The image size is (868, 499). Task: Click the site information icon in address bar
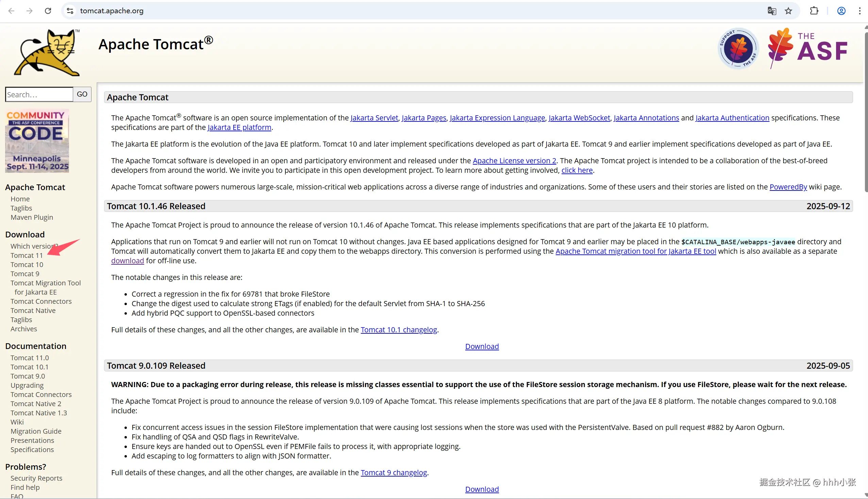click(70, 11)
